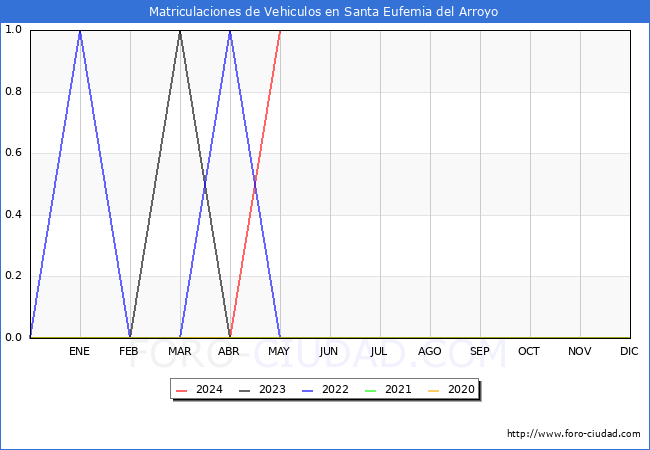The width and height of the screenshot is (650, 450).
Task: Click the orange 2020 legend color marker
Action: coord(434,391)
